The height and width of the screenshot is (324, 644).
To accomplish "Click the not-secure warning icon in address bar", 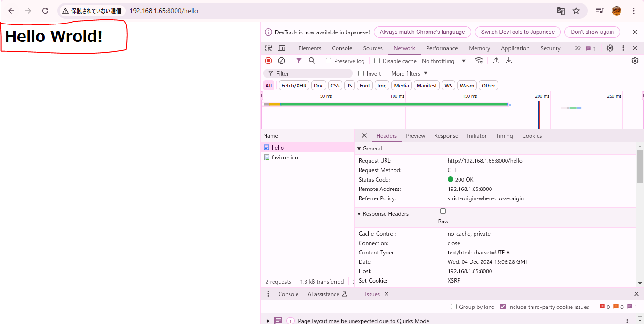I will (65, 11).
